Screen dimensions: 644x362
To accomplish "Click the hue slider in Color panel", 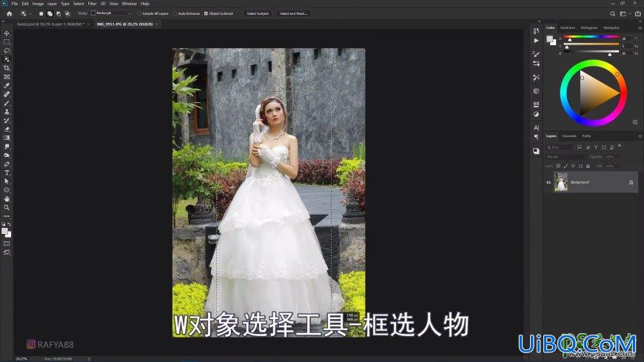I will pyautogui.click(x=591, y=38).
